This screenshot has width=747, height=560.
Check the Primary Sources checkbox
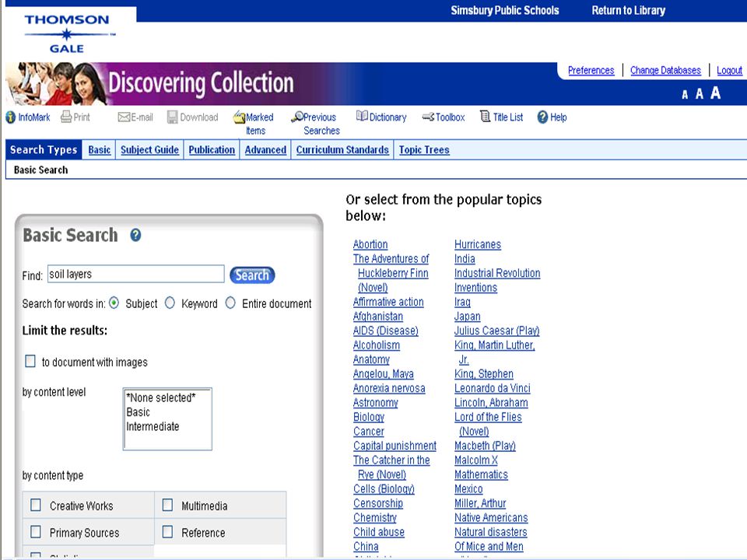36,531
